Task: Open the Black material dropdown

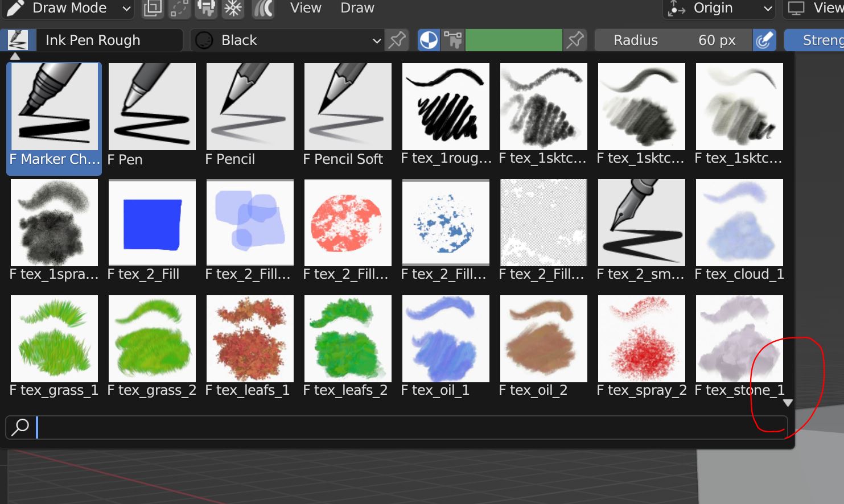Action: (x=287, y=40)
